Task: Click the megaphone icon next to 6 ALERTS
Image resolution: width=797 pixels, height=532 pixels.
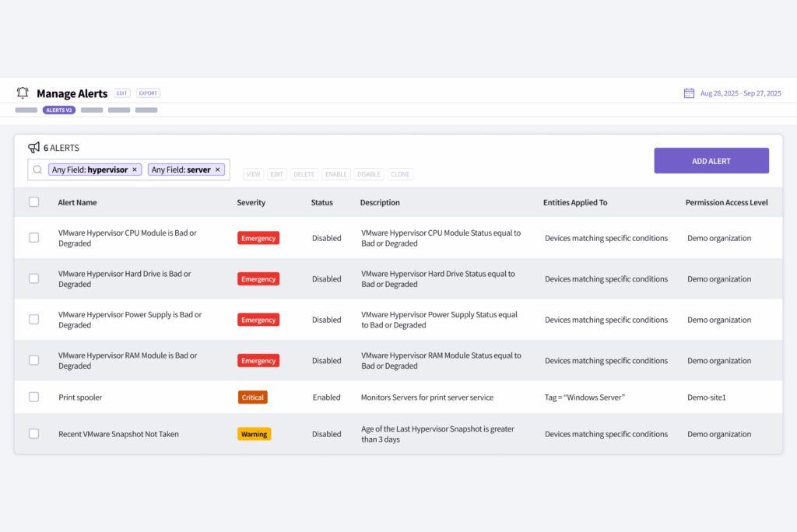Action: pyautogui.click(x=33, y=147)
